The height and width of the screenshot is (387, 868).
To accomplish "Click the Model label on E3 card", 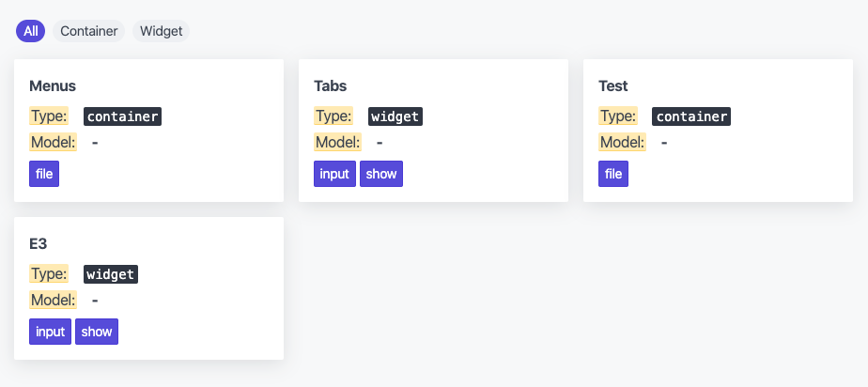I will pos(54,300).
